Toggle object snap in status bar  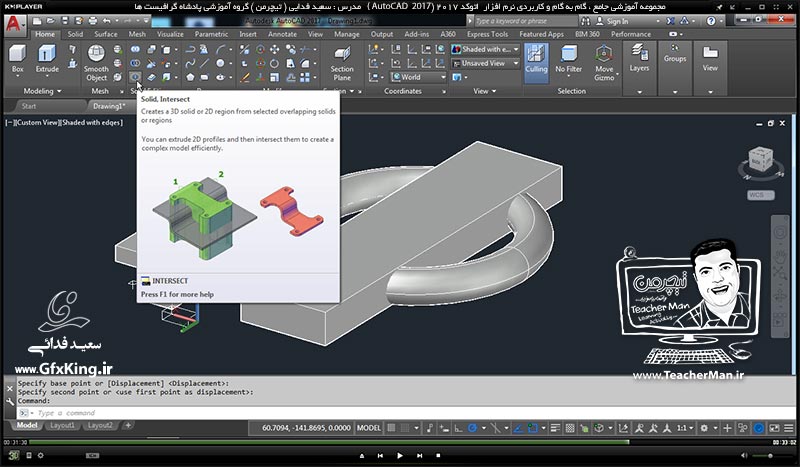point(533,428)
